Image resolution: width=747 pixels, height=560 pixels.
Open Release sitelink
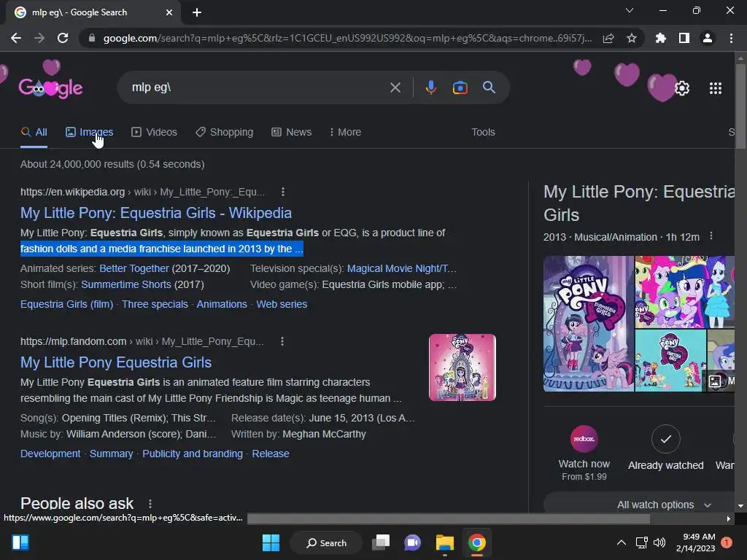(271, 454)
